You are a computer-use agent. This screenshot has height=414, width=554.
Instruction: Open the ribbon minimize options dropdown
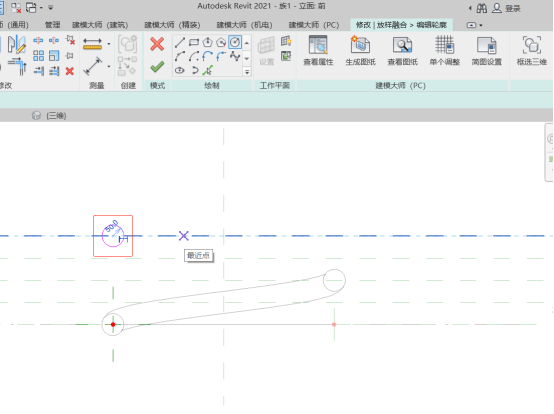tap(481, 25)
